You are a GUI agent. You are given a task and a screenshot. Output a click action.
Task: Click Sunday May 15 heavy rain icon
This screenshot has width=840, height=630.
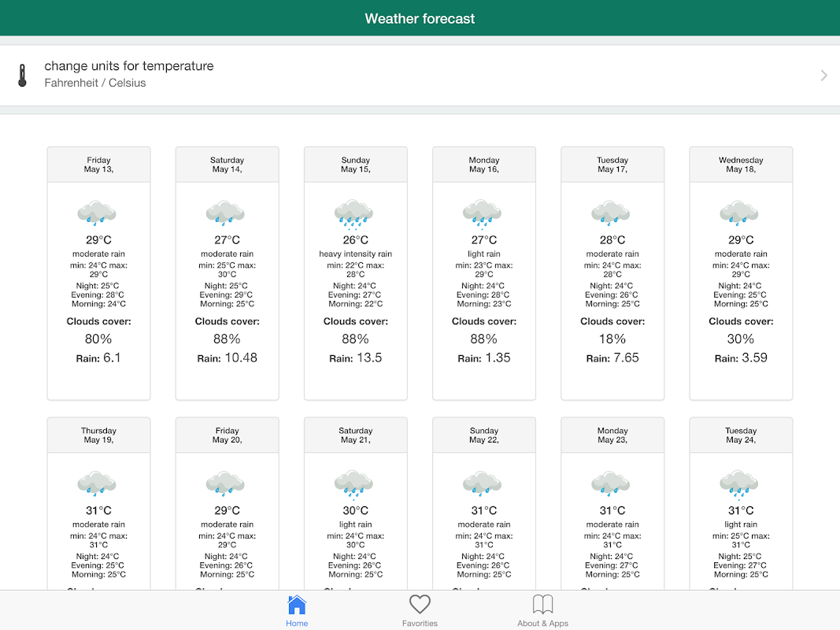pos(353,214)
